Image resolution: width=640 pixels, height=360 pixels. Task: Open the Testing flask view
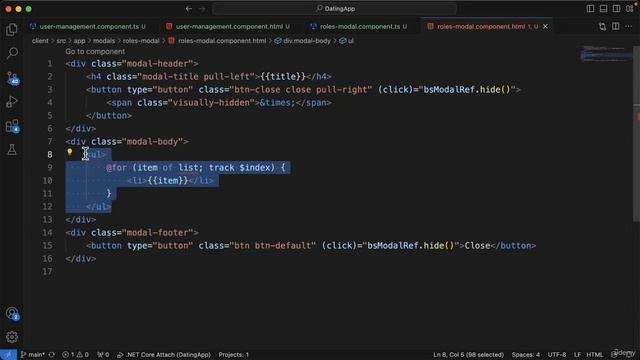point(12,149)
